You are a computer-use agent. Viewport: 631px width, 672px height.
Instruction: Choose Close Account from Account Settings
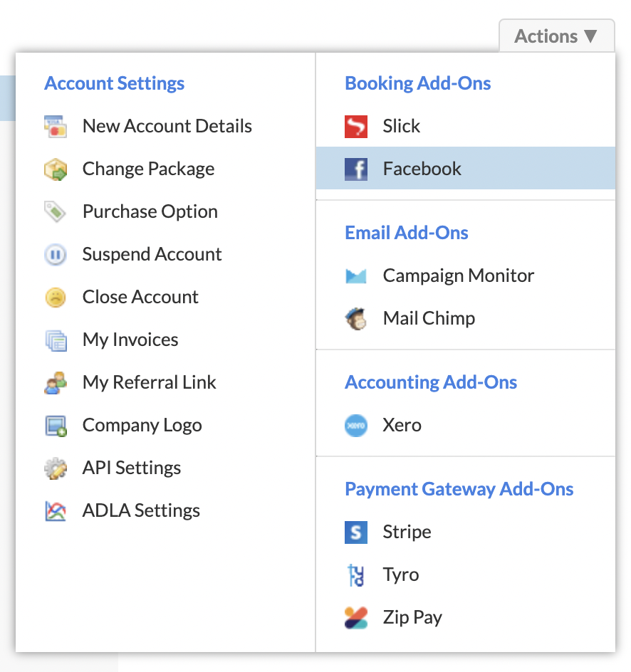(165, 298)
